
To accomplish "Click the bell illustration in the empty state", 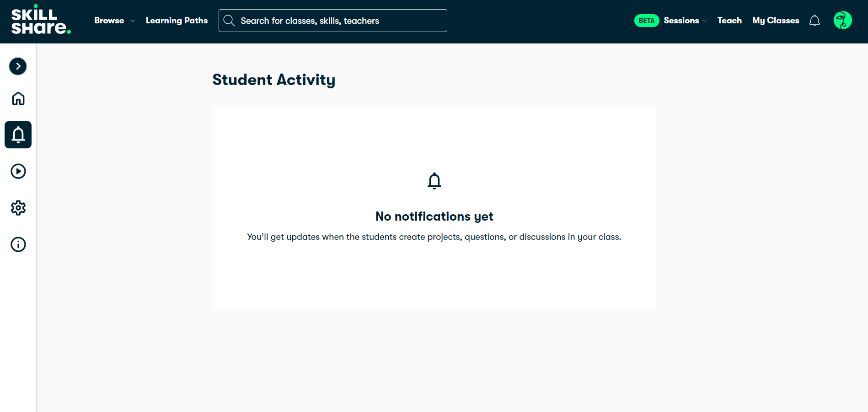I will 434,180.
